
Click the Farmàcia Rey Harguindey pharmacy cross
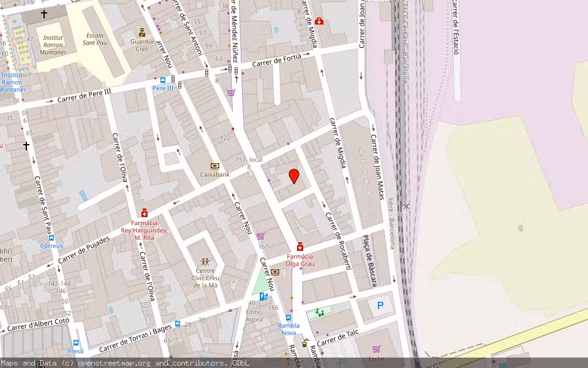(x=145, y=213)
